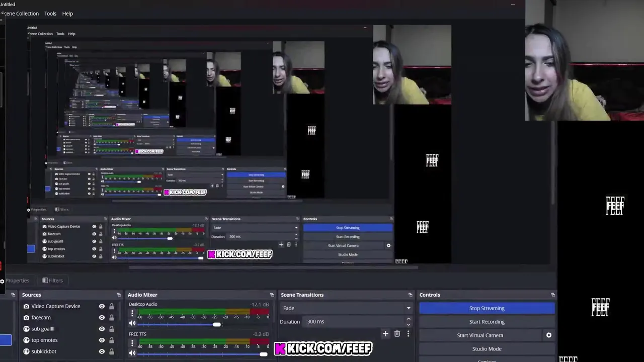Click the Start Recording button
Image resolution: width=644 pixels, height=362 pixels.
click(x=487, y=322)
